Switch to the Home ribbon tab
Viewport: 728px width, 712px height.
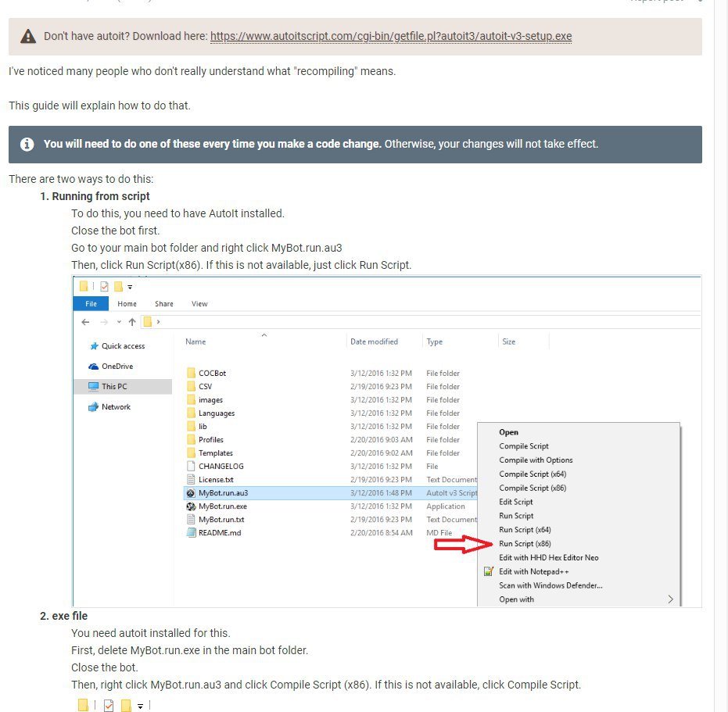click(127, 303)
